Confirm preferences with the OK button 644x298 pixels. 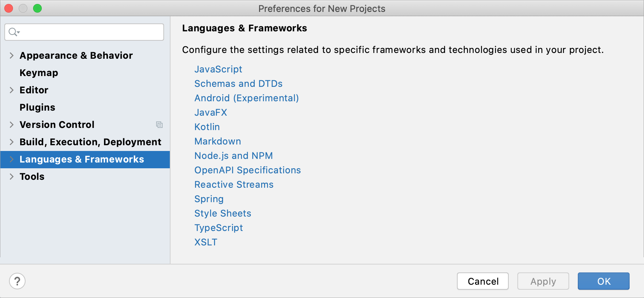pos(603,281)
